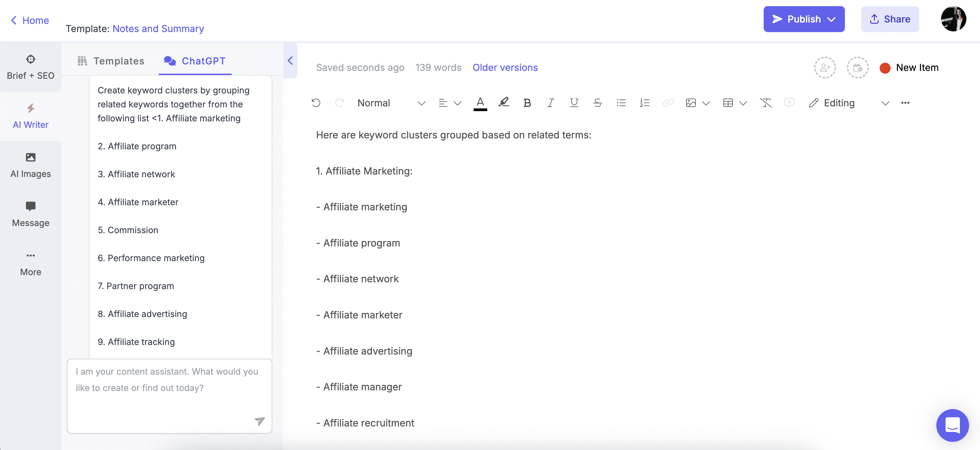Open the support chat bubble widget

coord(952,425)
